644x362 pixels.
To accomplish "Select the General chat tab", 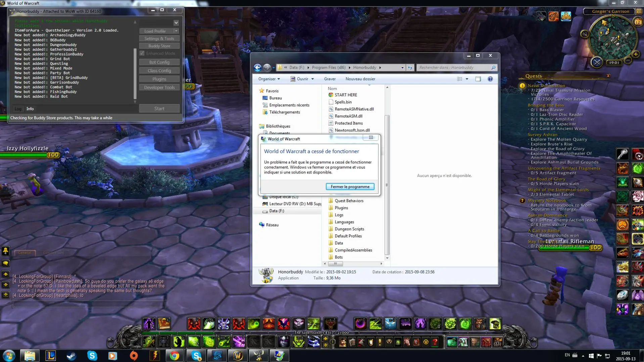I will [x=25, y=253].
